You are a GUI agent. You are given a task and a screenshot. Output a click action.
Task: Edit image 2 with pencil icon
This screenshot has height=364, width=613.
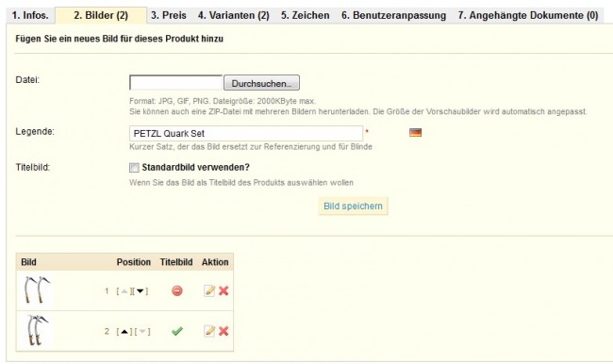point(209,332)
